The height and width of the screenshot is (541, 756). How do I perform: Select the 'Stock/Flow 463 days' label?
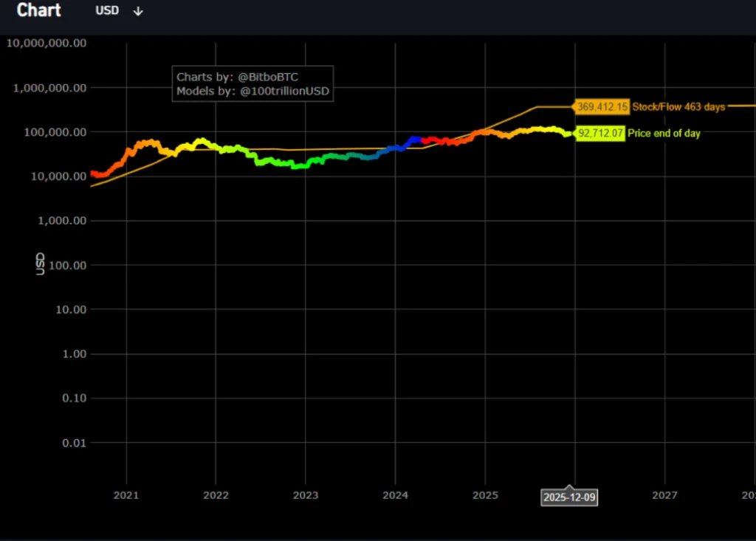[x=678, y=107]
